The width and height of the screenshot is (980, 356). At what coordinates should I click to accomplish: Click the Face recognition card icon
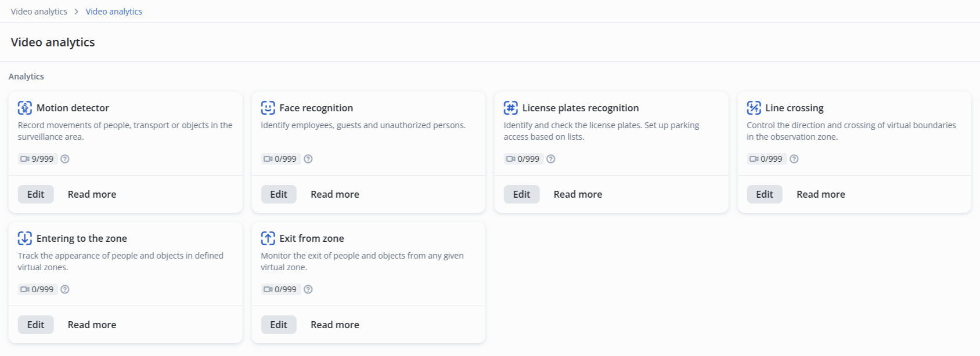(x=268, y=108)
